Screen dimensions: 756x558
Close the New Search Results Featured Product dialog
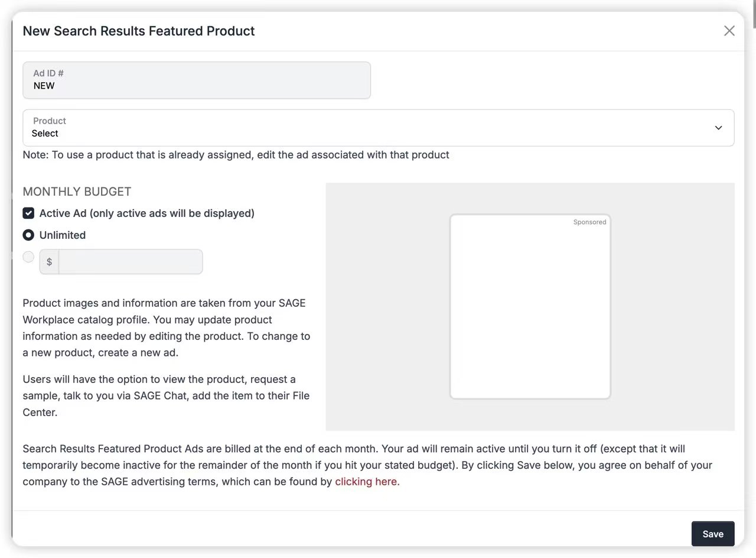click(x=729, y=31)
